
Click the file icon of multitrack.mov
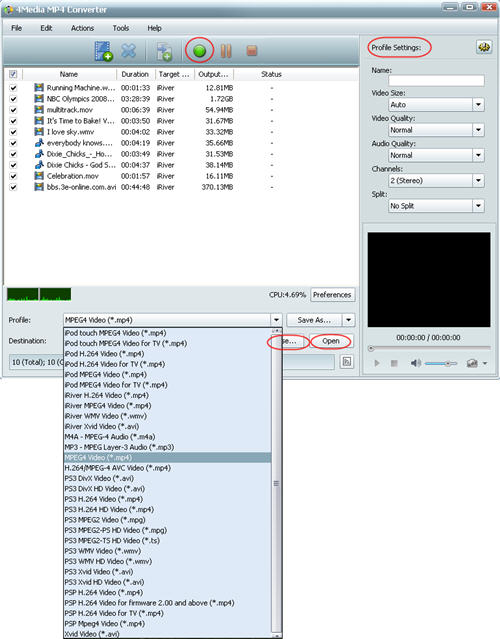pyautogui.click(x=39, y=110)
